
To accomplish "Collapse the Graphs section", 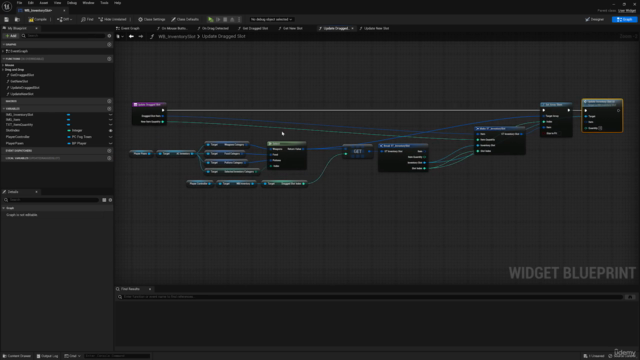I will click(x=4, y=44).
